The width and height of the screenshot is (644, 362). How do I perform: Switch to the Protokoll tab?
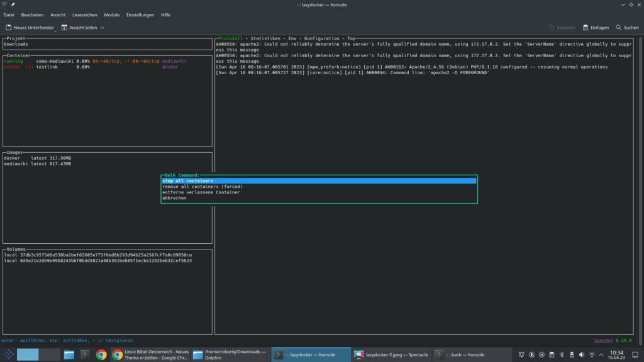click(x=230, y=38)
